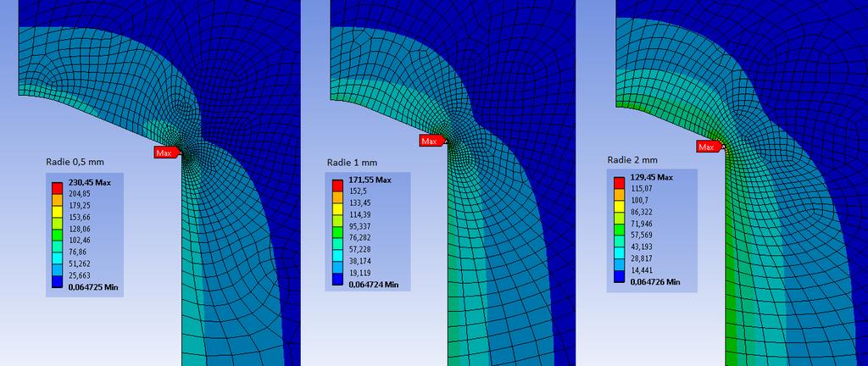Click the '76,86' legend value

tap(77, 252)
